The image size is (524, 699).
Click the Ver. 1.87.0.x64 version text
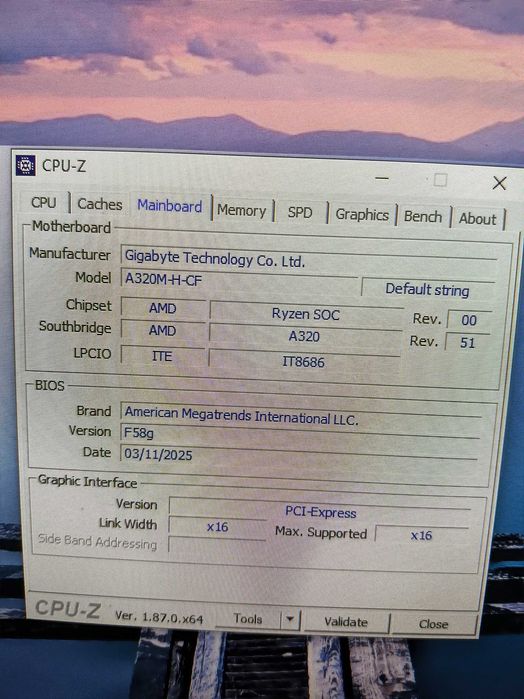tap(159, 617)
